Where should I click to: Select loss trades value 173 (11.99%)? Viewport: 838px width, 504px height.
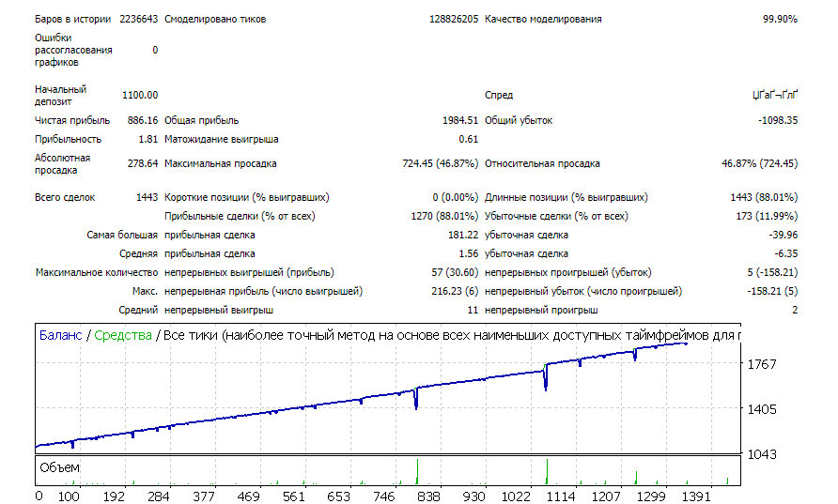point(767,216)
